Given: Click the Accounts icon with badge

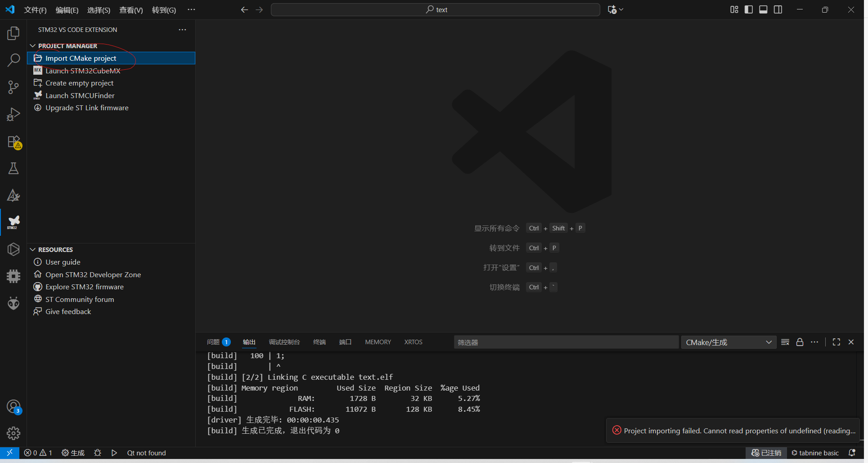Looking at the screenshot, I should pos(13,407).
